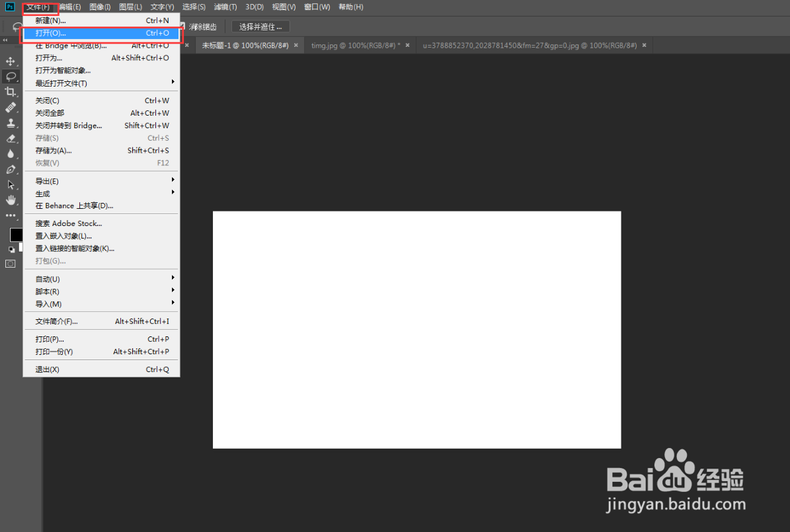Toggle the 消除锯齿 anti-alias checkbox

182,26
